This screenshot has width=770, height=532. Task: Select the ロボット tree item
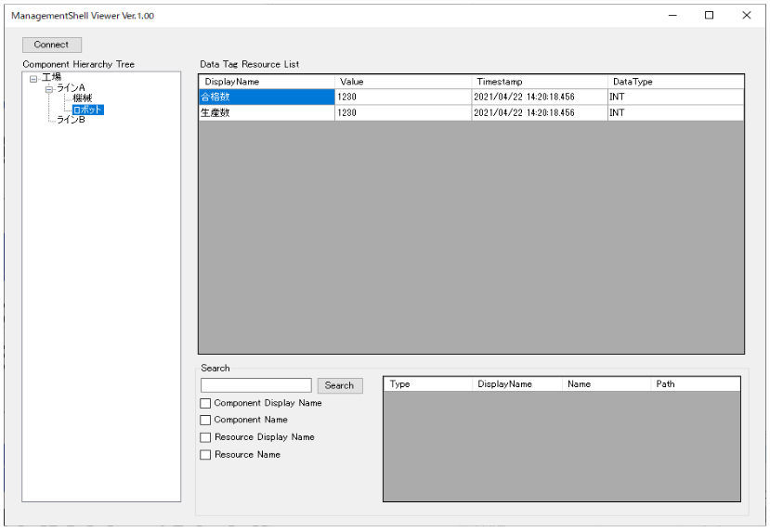[87, 110]
